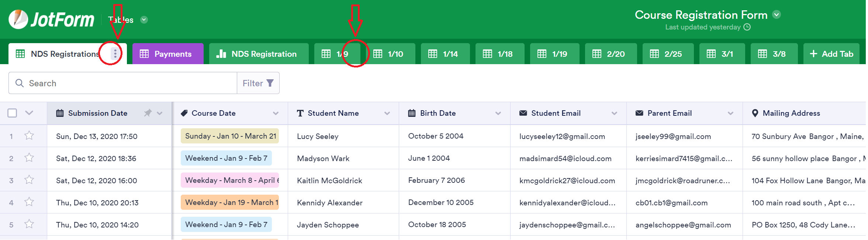Star row 4 for Kennidy Alexander

coord(29,202)
